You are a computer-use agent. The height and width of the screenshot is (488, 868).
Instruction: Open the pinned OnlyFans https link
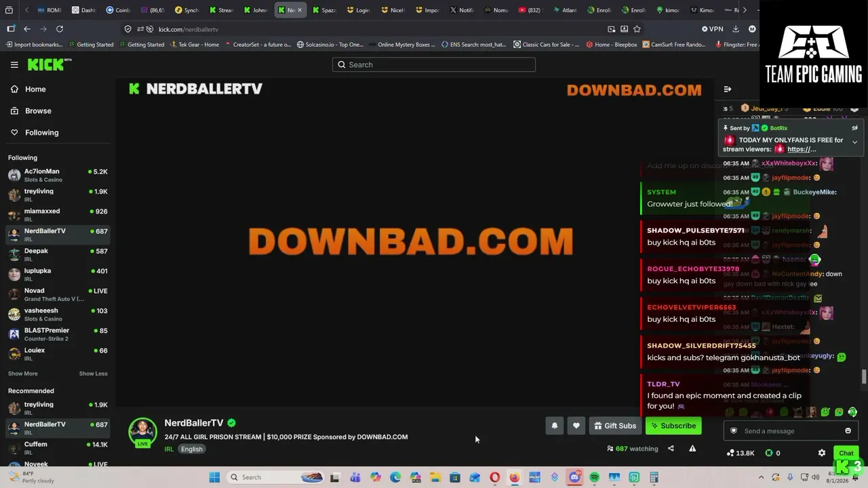[802, 149]
